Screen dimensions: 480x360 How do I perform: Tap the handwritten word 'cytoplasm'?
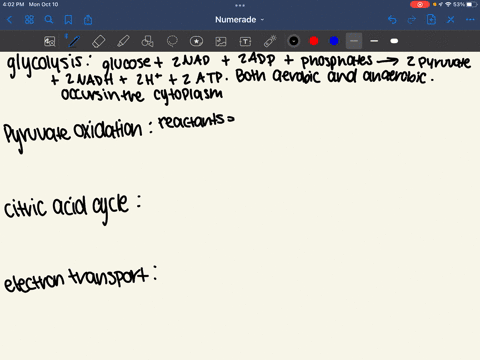(x=188, y=95)
